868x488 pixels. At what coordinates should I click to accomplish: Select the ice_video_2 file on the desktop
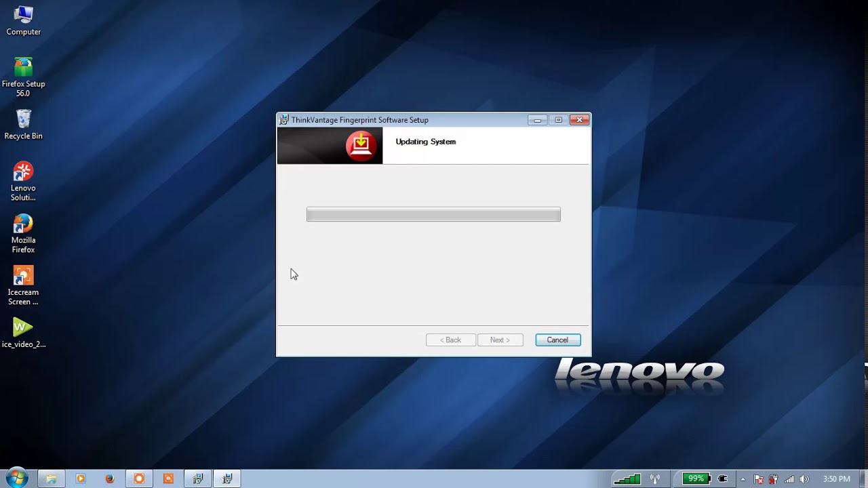click(x=23, y=333)
